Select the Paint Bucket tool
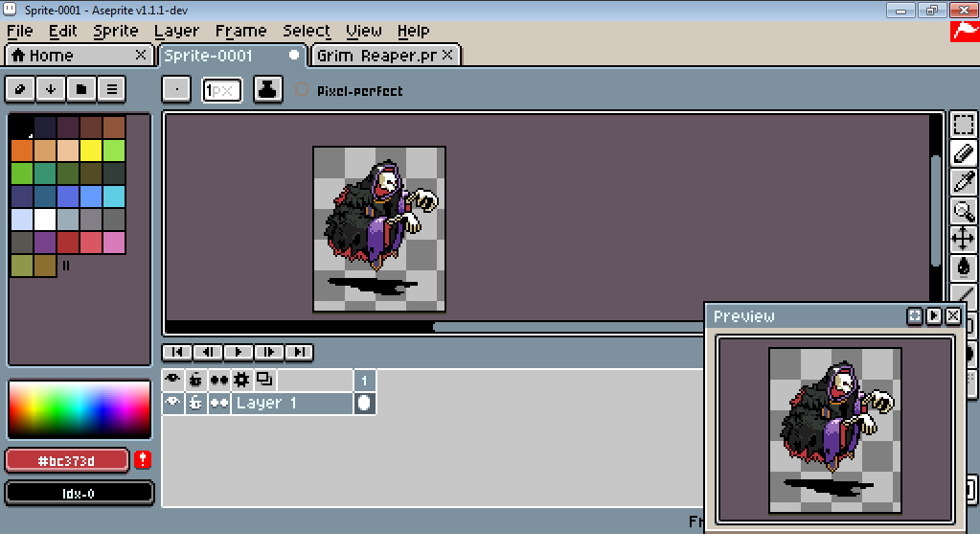 (x=963, y=267)
